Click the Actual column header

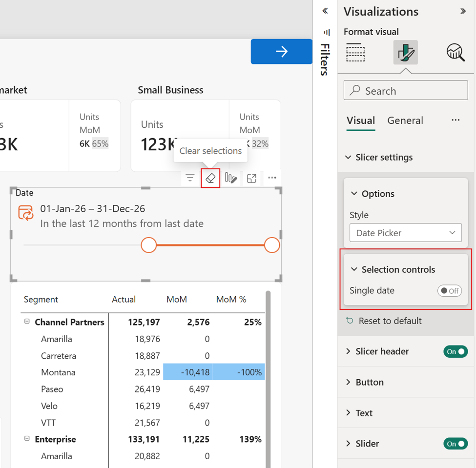124,299
